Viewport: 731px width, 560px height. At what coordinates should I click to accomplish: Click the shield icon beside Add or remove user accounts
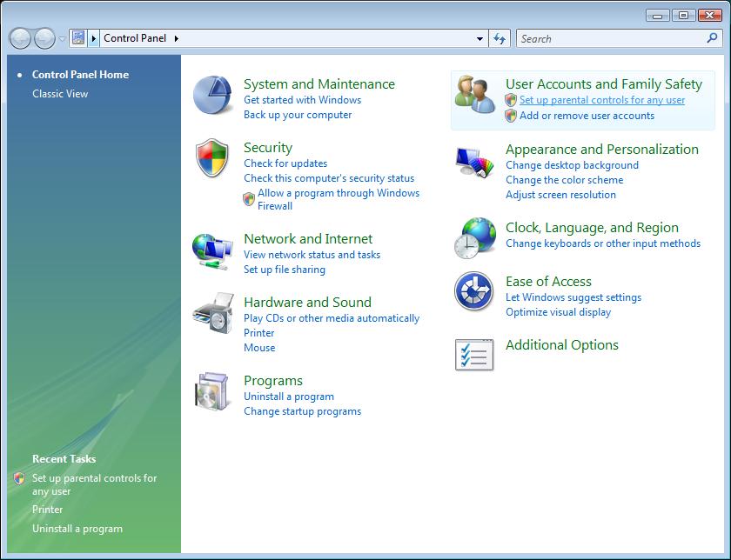tap(511, 116)
